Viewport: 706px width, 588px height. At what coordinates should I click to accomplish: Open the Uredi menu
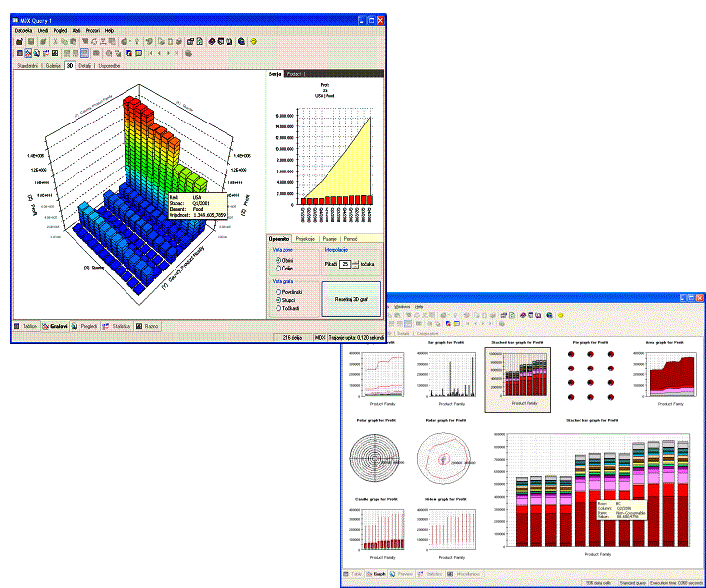43,31
